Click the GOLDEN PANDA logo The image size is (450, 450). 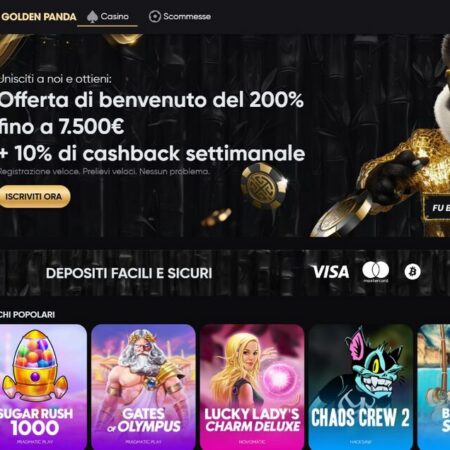pyautogui.click(x=38, y=17)
